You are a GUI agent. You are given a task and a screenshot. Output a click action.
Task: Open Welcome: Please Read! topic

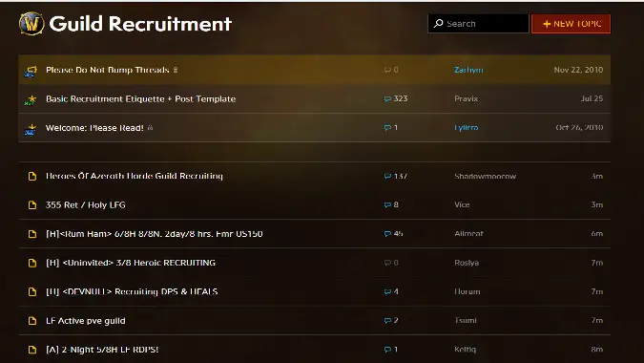click(94, 128)
